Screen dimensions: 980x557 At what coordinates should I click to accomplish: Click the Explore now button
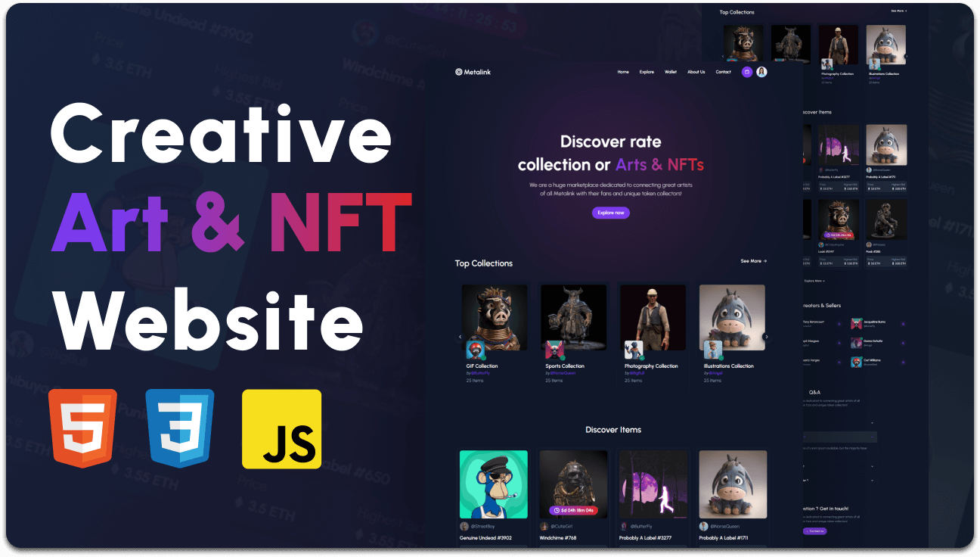pyautogui.click(x=611, y=213)
